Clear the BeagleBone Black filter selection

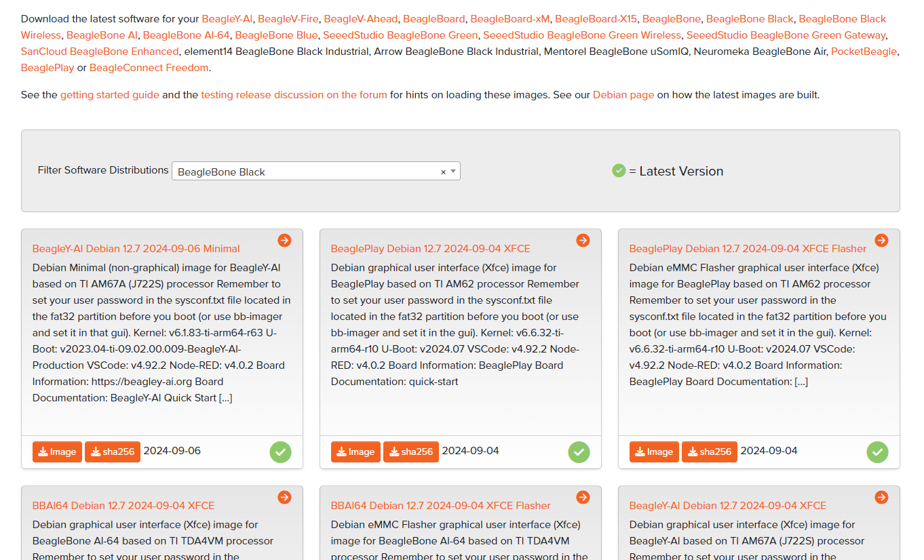[x=443, y=172]
